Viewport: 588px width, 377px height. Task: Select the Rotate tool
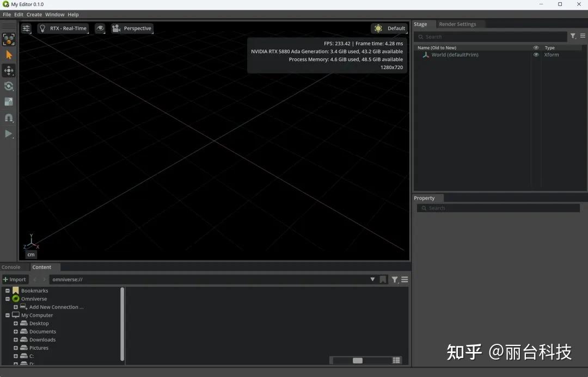click(9, 86)
